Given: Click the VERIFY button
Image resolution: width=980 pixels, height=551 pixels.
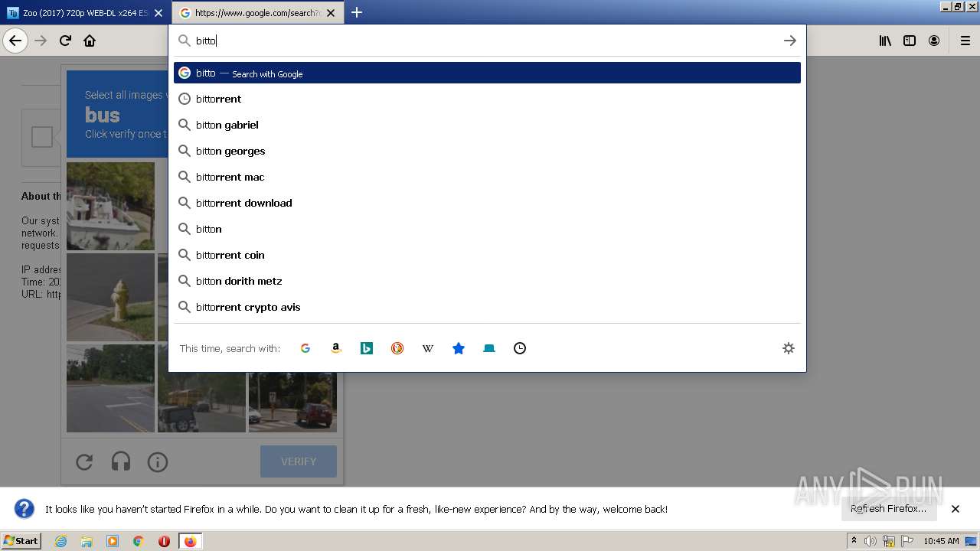Looking at the screenshot, I should [299, 461].
